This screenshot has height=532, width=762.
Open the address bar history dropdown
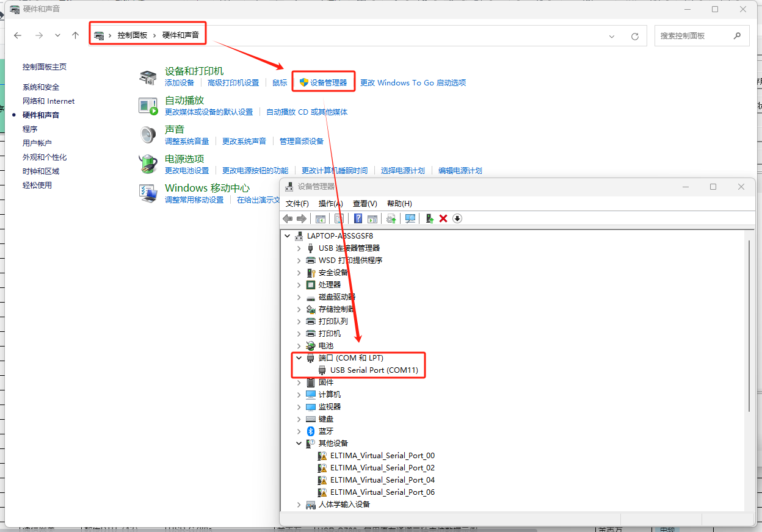612,37
